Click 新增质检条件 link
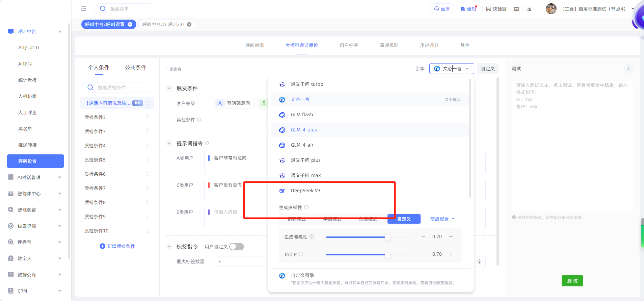The width and height of the screenshot is (644, 301). [121, 246]
